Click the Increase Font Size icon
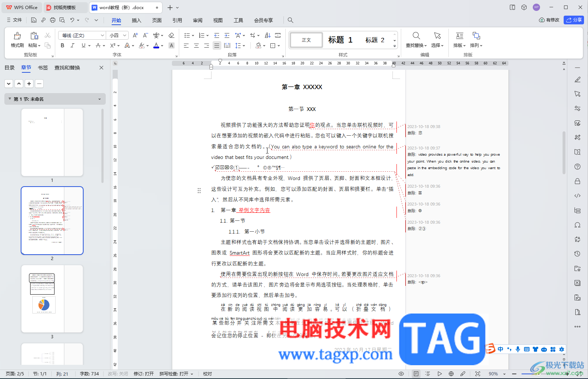This screenshot has width=588, height=379. point(135,35)
